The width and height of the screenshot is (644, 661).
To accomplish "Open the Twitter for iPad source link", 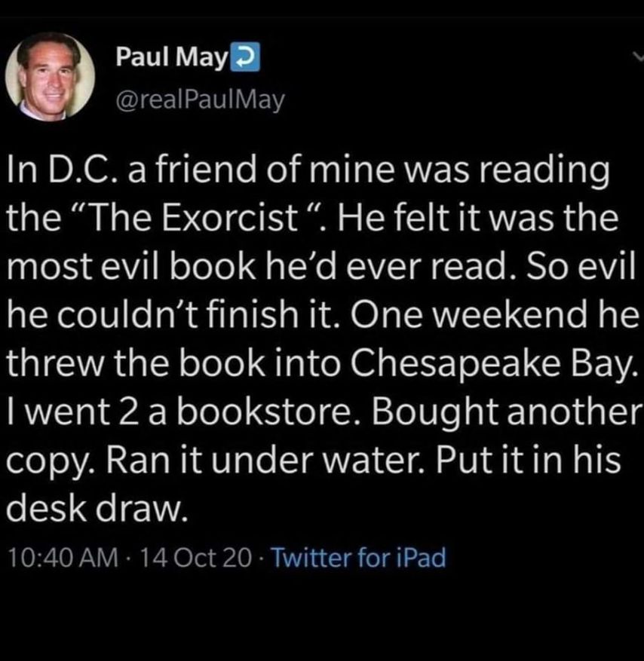I will click(x=357, y=558).
